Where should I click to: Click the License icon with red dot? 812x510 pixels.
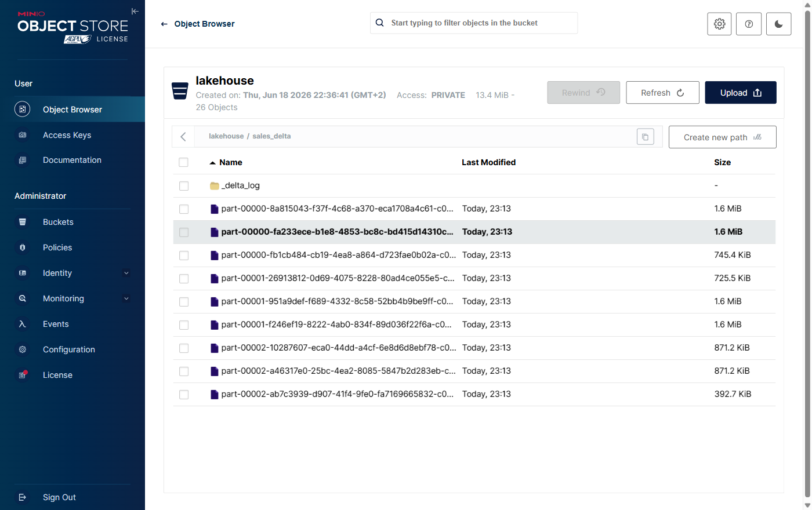[x=23, y=374]
